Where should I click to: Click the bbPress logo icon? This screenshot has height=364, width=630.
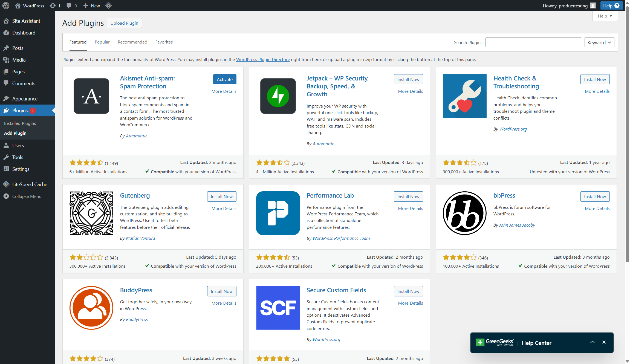pos(464,213)
